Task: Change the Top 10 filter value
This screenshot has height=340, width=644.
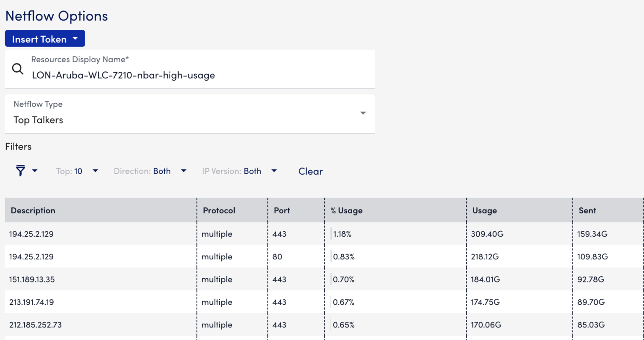Action: click(x=77, y=171)
